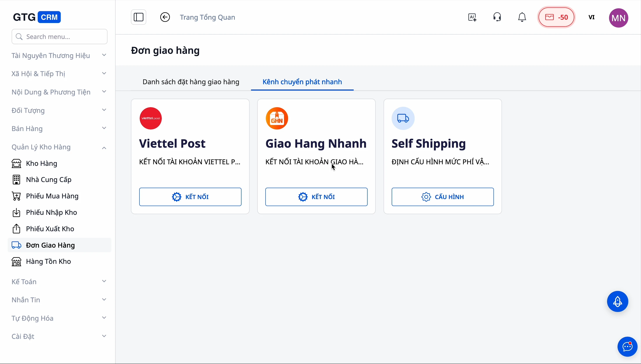Click the Phiếu Xuất Kho export icon

[x=16, y=229]
